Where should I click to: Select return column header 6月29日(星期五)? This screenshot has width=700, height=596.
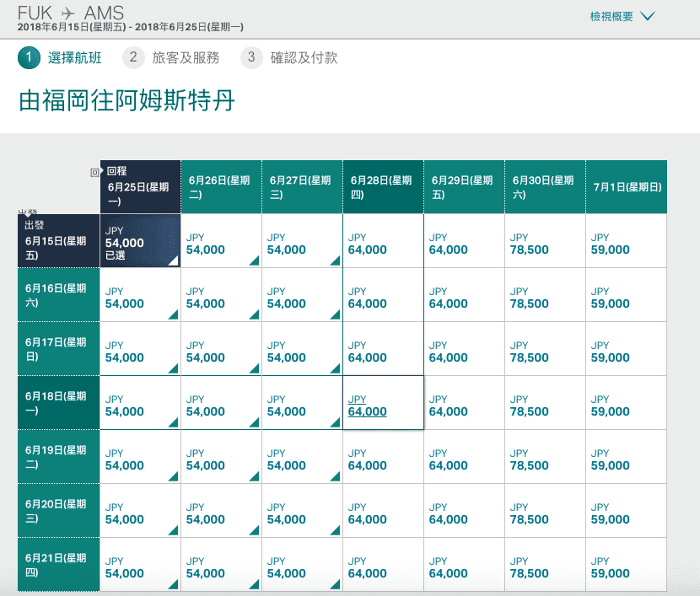pos(465,187)
